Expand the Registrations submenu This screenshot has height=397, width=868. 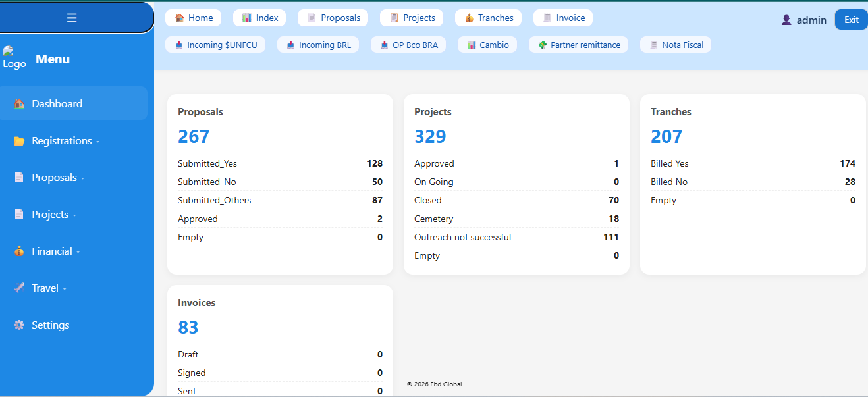click(x=66, y=141)
